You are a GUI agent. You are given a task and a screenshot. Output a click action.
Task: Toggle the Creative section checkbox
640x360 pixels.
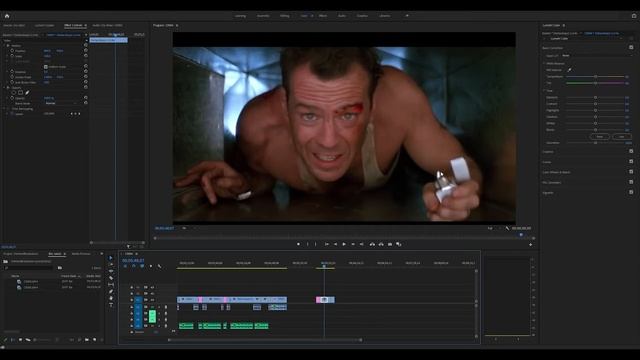click(631, 151)
